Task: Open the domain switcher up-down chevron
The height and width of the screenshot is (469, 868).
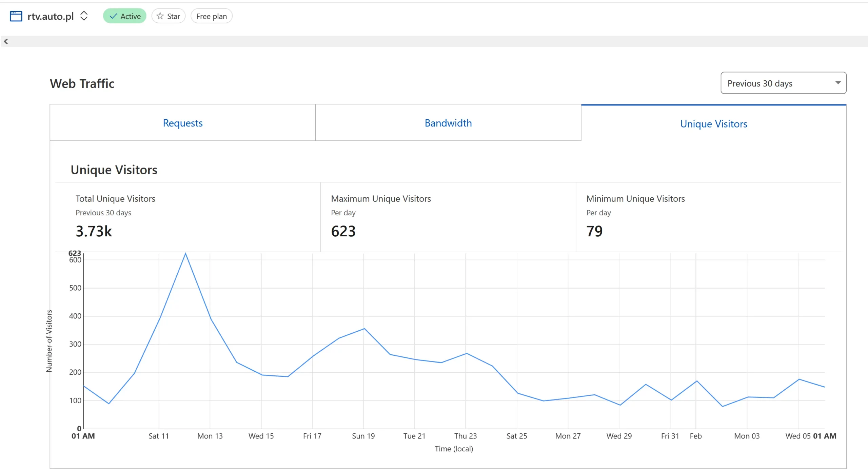Action: pos(84,16)
